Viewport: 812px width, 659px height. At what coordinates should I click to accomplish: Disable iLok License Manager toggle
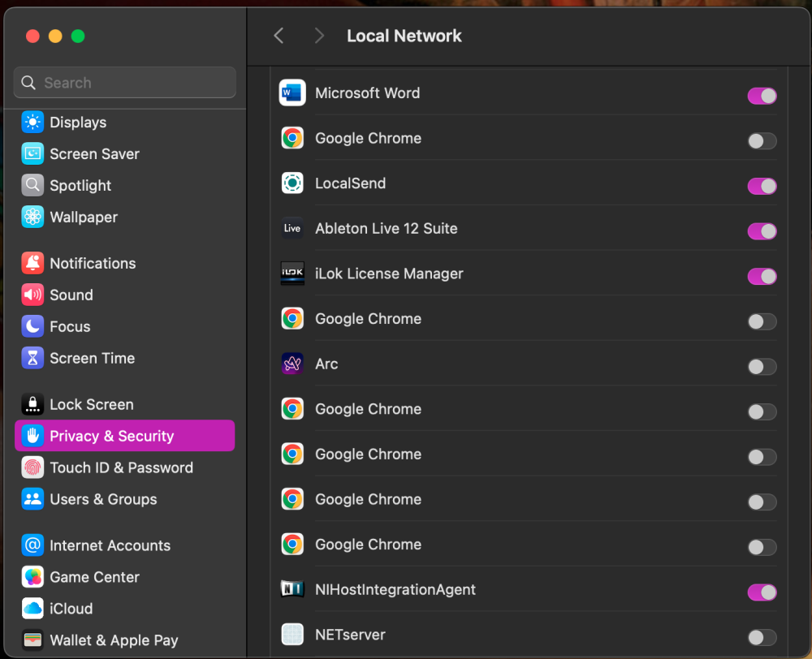[762, 276]
